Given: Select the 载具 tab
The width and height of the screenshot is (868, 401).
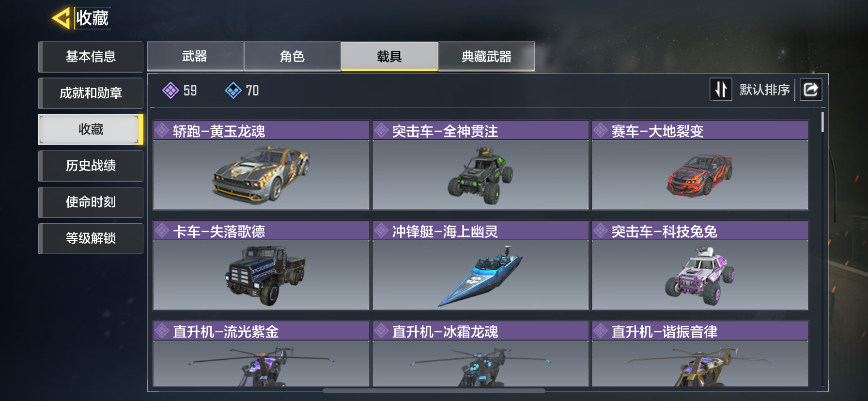Looking at the screenshot, I should click(x=389, y=56).
